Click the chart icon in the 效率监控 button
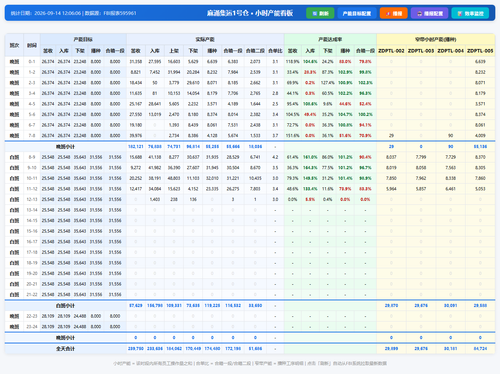The width and height of the screenshot is (500, 374). click(x=460, y=14)
